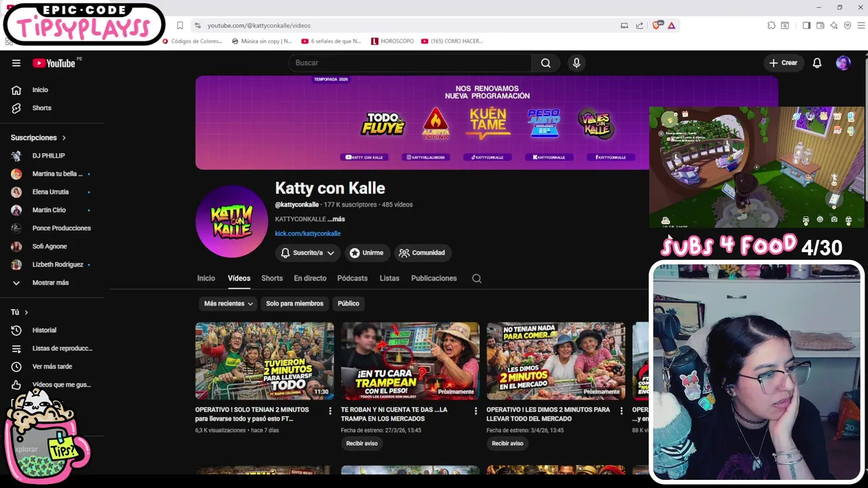Open EN TU CARA TRAMPEAN video thumbnail

coord(410,361)
